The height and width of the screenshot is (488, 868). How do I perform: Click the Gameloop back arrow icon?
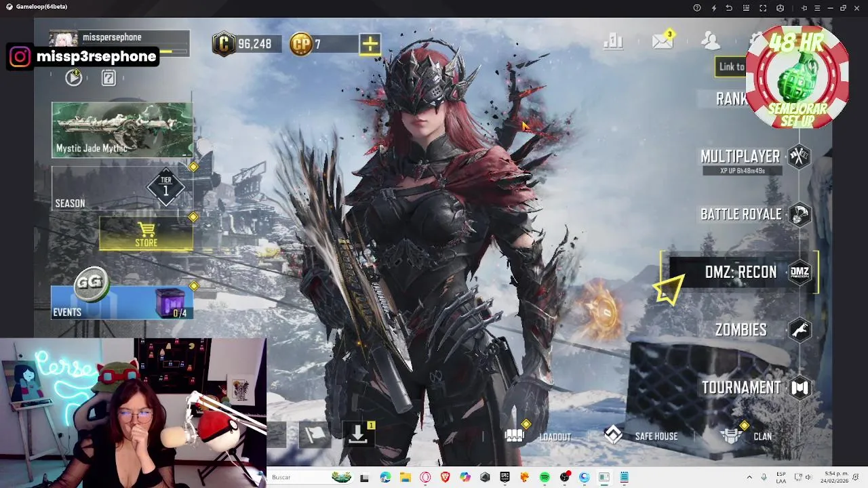tap(730, 7)
